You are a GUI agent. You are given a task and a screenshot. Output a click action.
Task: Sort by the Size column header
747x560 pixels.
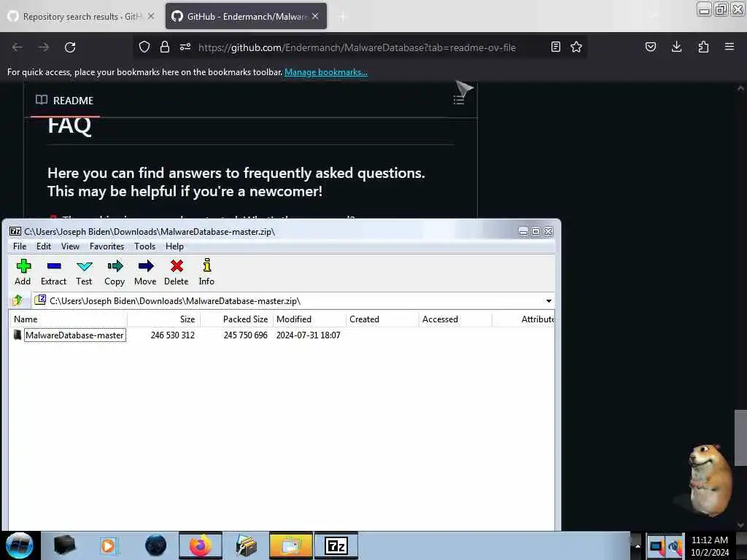(x=163, y=319)
